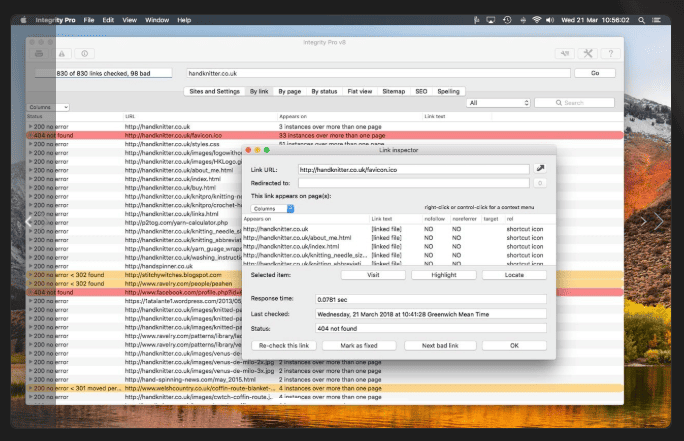684x441 pixels.
Task: Click the AirPlay display menu bar icon
Action: coord(491,20)
